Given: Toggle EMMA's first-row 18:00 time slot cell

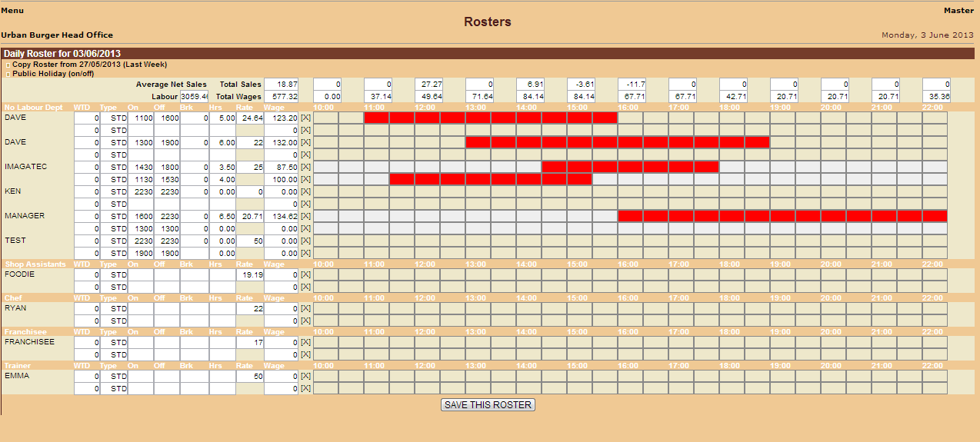Looking at the screenshot, I should (x=732, y=377).
